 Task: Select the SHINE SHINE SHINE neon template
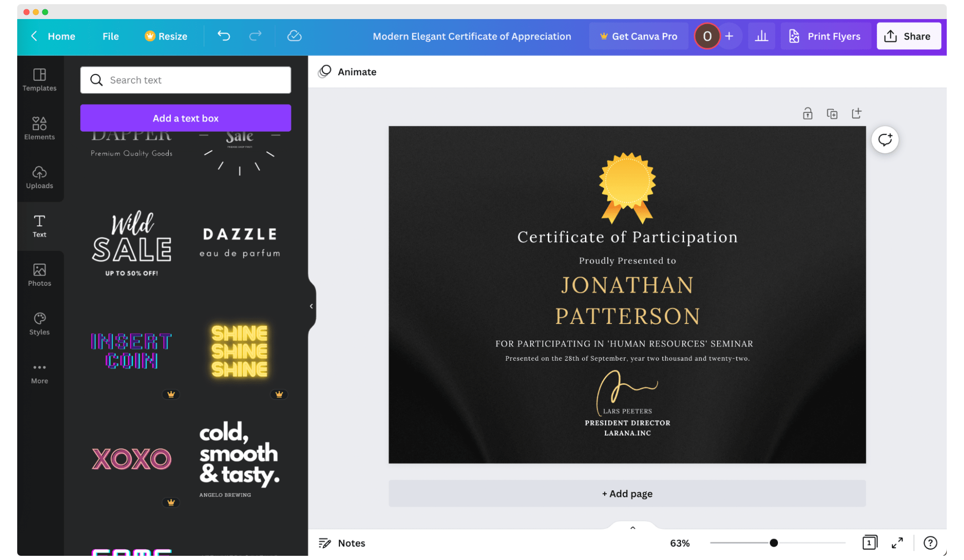pyautogui.click(x=239, y=351)
